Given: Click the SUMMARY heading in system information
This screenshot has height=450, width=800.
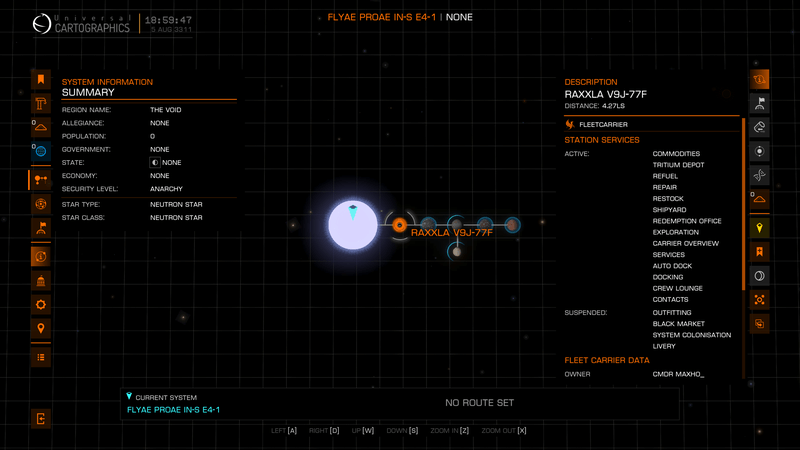Looking at the screenshot, I should coord(88,92).
